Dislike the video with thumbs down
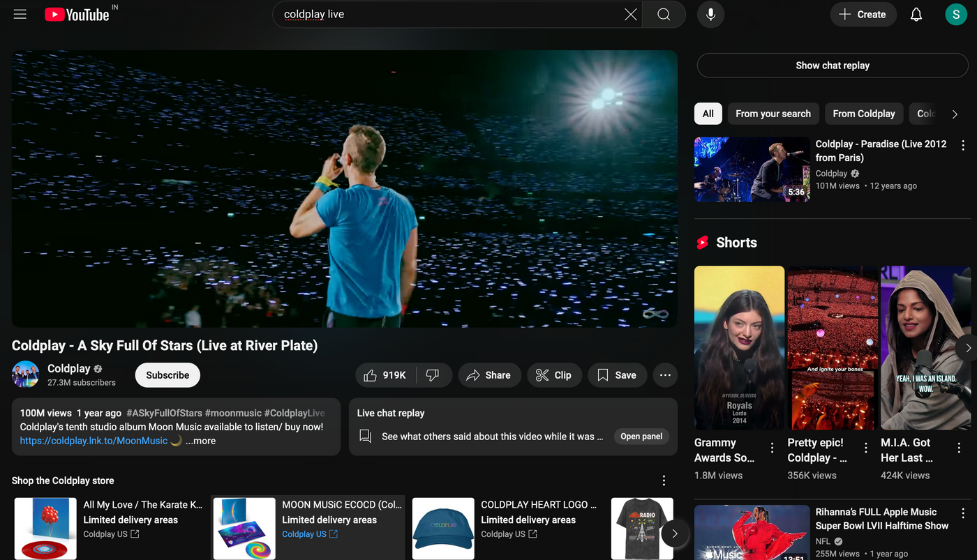This screenshot has width=977, height=560. pos(433,375)
